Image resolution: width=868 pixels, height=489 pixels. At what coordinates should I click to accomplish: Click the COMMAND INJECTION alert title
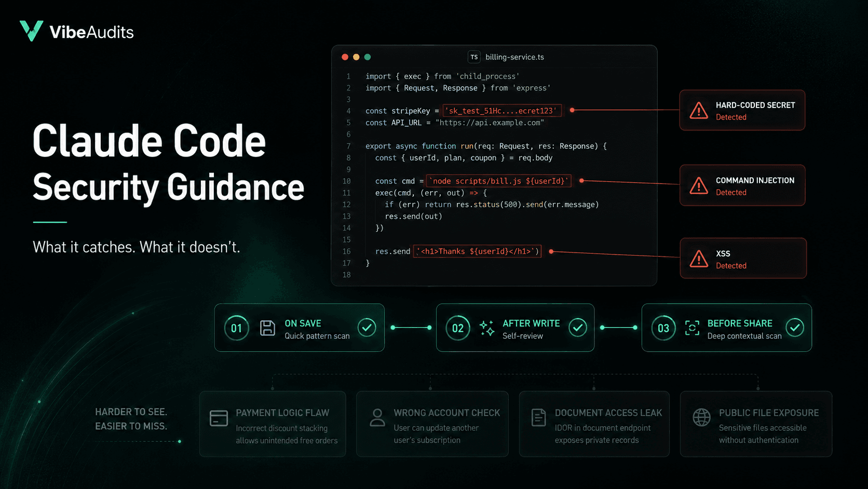tap(755, 180)
